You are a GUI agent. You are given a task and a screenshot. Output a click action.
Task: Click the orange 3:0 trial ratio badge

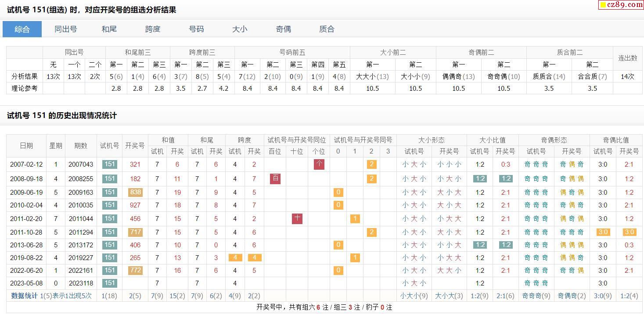click(x=603, y=232)
